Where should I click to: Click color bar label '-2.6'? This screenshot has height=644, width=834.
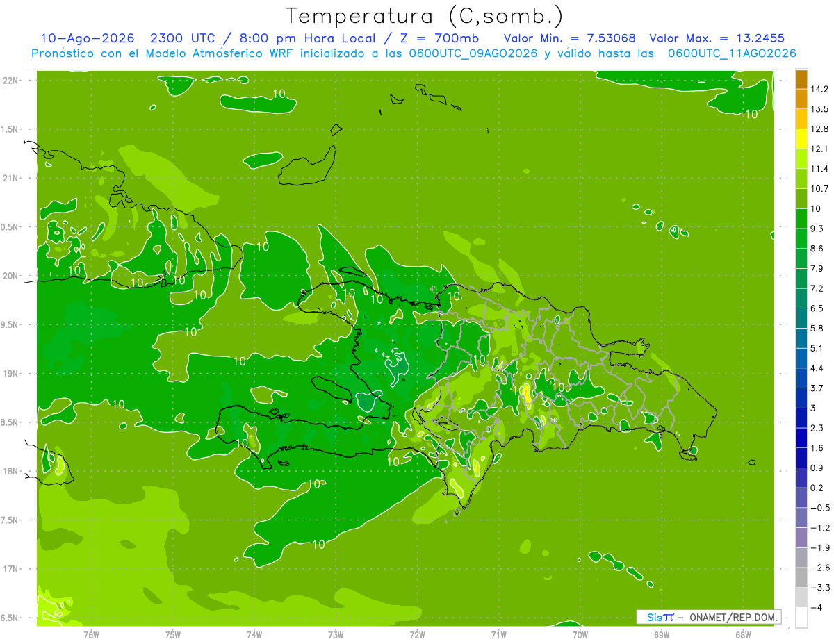coord(819,568)
